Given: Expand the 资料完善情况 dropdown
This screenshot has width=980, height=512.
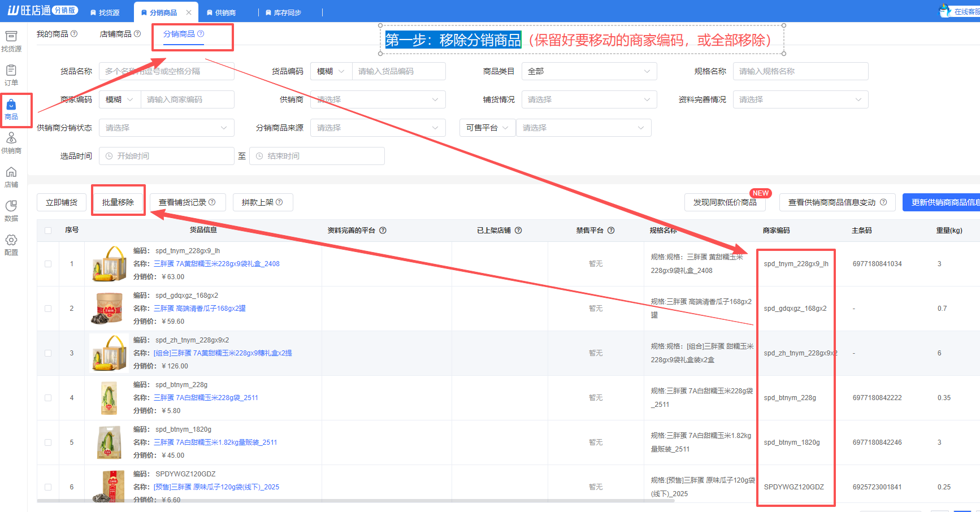Looking at the screenshot, I should point(800,99).
